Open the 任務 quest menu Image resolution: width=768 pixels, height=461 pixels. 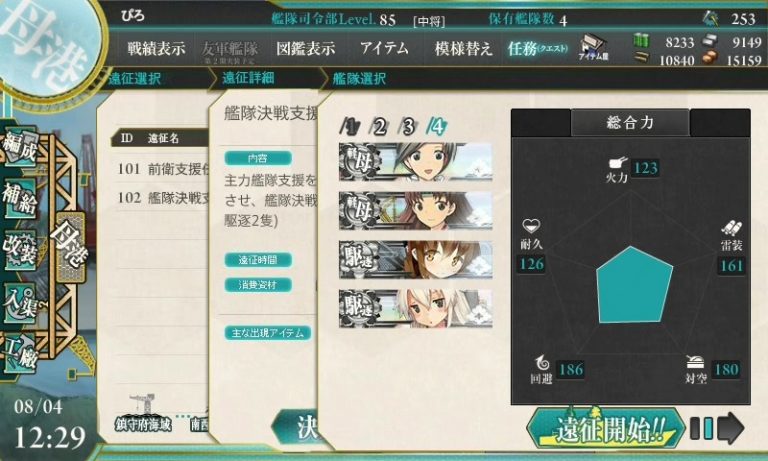point(537,49)
